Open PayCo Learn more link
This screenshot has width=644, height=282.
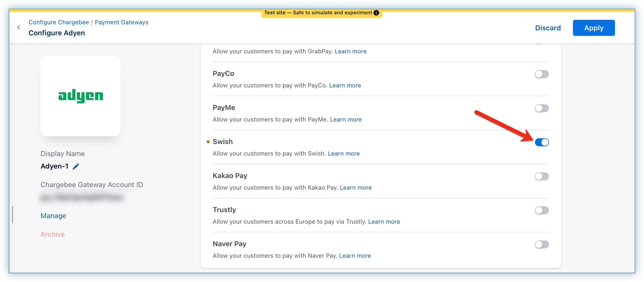pyautogui.click(x=345, y=85)
